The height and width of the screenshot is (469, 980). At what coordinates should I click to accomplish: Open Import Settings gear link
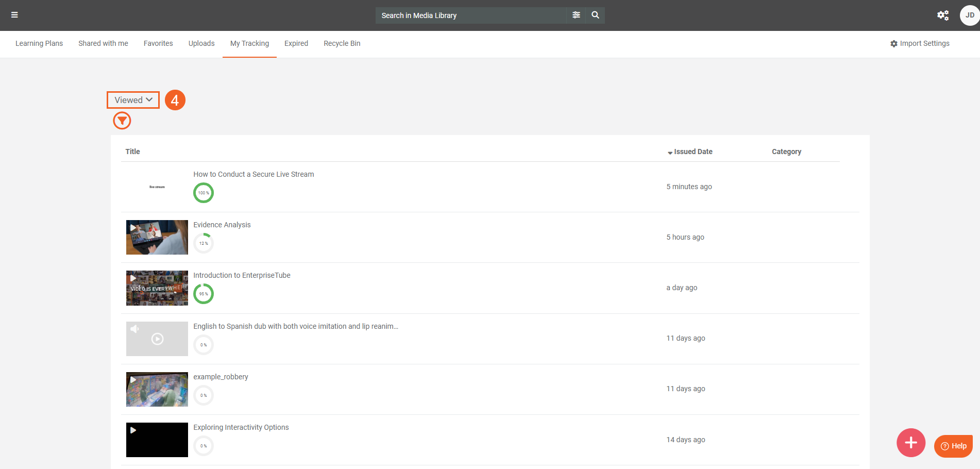point(920,44)
